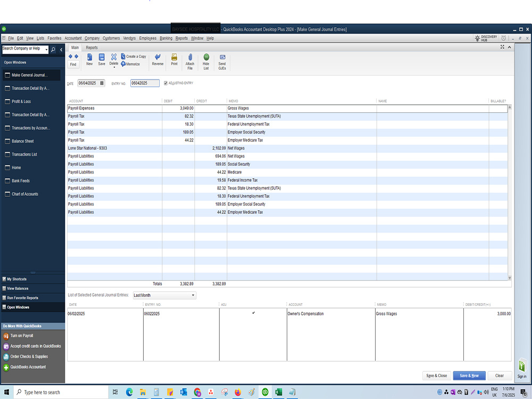Image resolution: width=532 pixels, height=399 pixels.
Task: Open Excel from the taskbar
Action: point(279,392)
